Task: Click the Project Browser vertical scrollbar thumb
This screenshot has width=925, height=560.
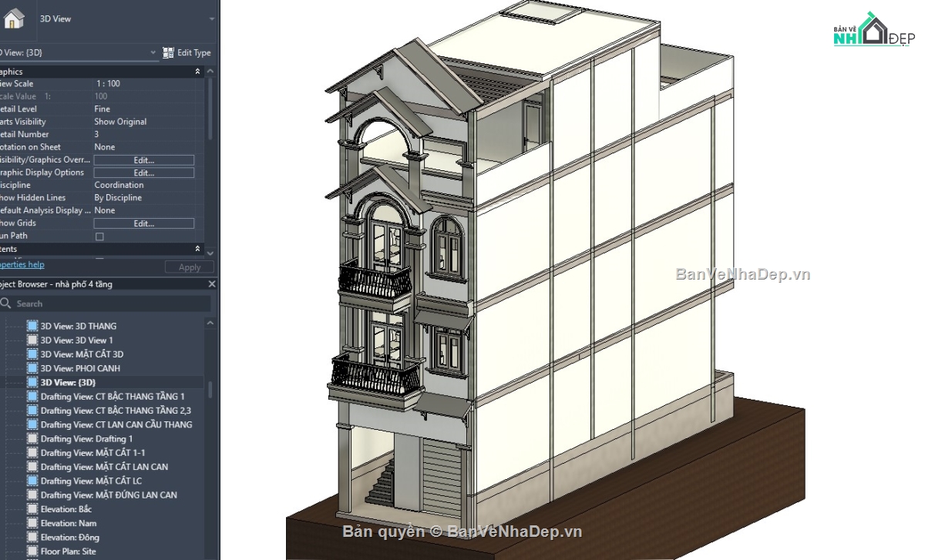Action: pos(210,391)
